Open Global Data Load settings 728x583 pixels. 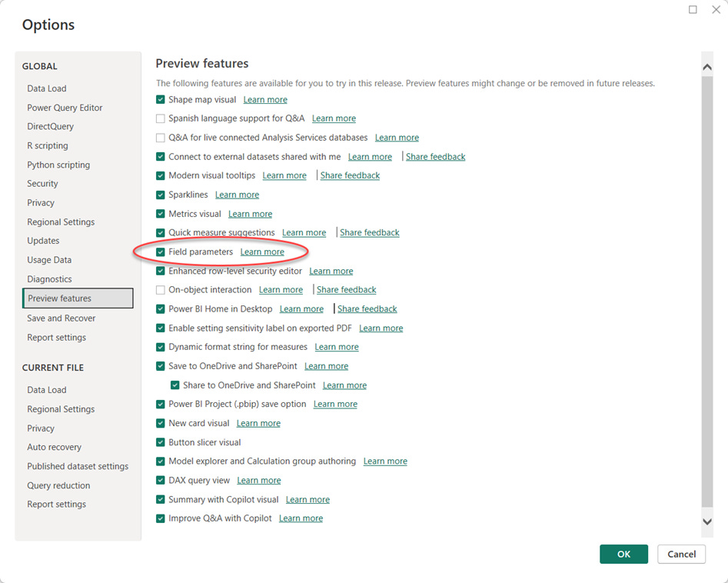(46, 88)
